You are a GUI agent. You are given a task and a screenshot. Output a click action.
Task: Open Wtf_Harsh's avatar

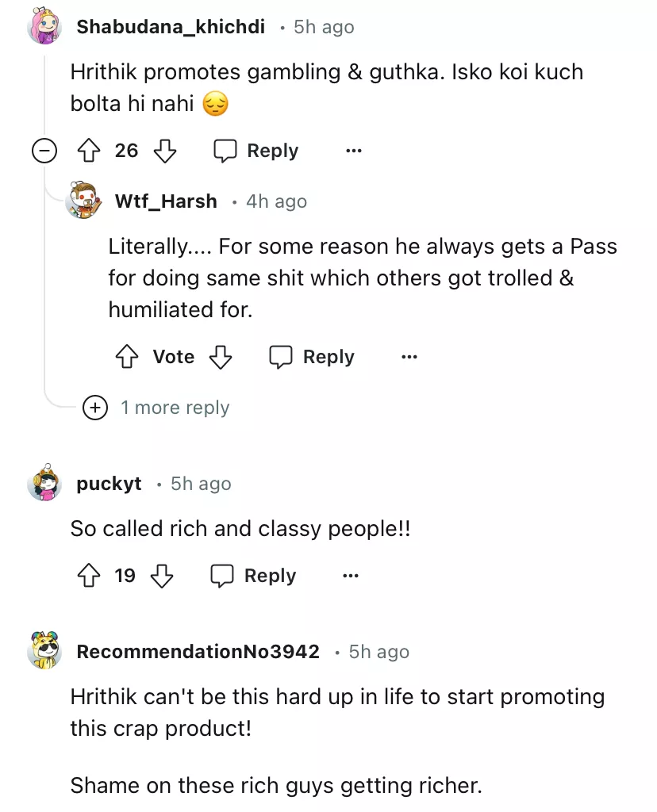pos(83,201)
